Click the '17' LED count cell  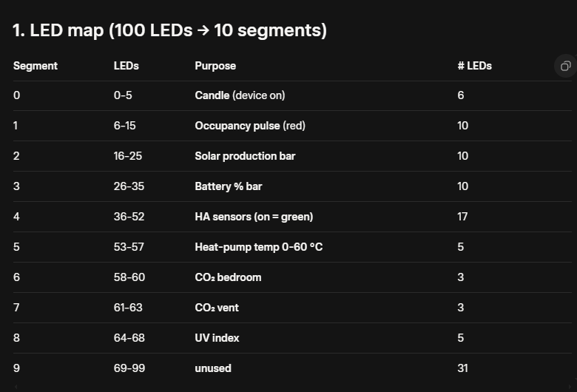click(463, 217)
